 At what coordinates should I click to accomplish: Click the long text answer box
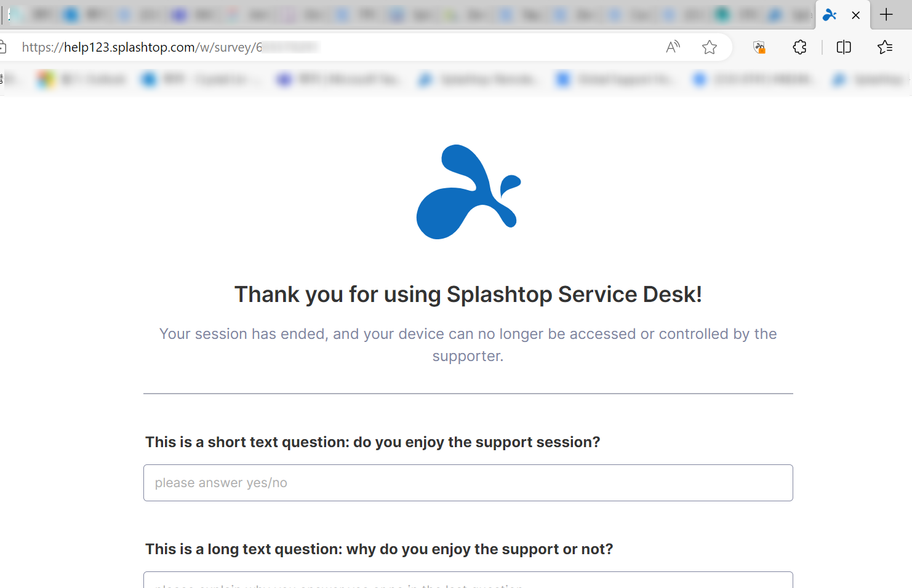coord(468,582)
